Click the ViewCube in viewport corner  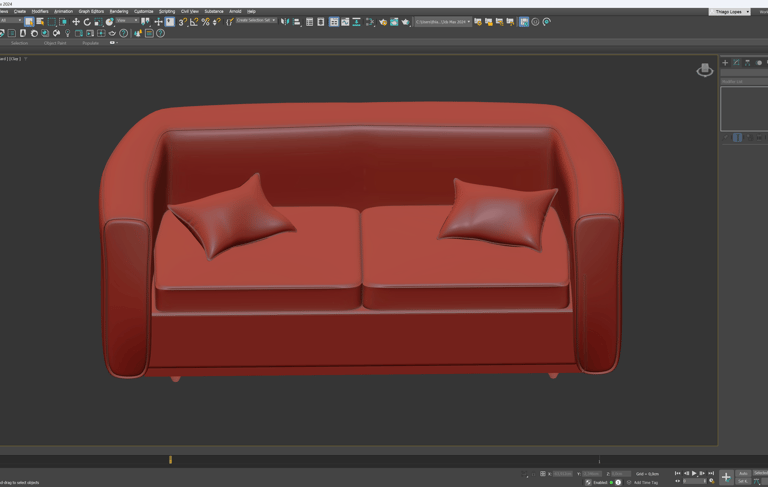[x=704, y=69]
